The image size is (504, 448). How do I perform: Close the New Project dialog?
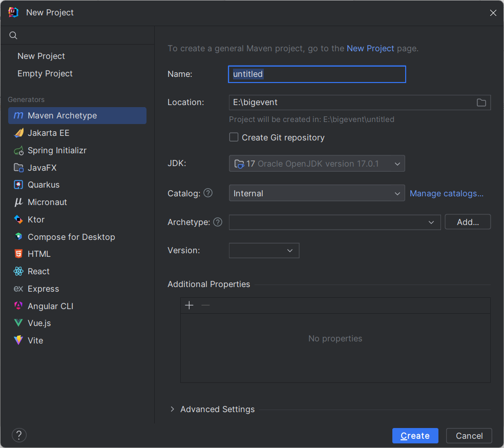(493, 12)
